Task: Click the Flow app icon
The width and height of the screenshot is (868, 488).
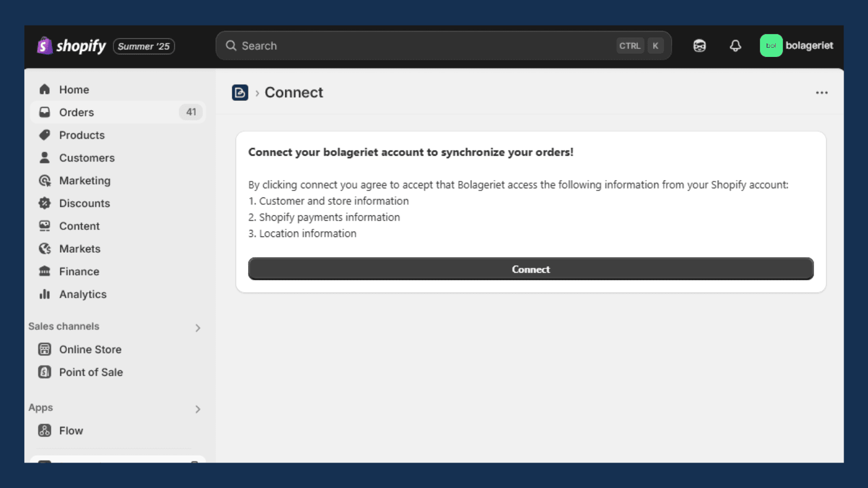Action: (x=44, y=431)
